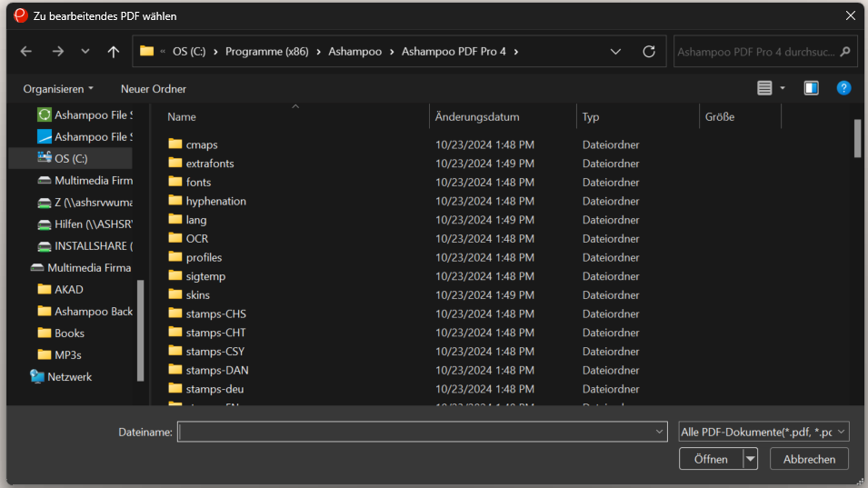Select the extrafonts folder icon
Screen dimensions: 868x488
(x=175, y=163)
